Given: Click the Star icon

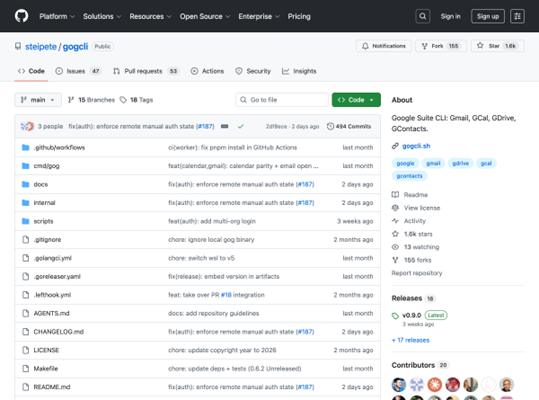Looking at the screenshot, I should click(x=480, y=46).
